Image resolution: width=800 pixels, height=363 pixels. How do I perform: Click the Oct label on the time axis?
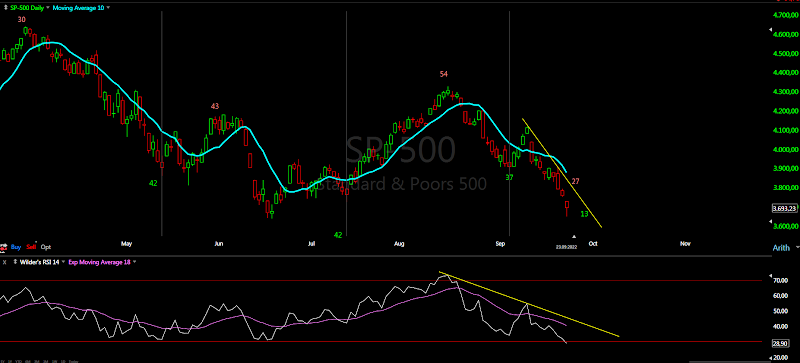click(593, 244)
